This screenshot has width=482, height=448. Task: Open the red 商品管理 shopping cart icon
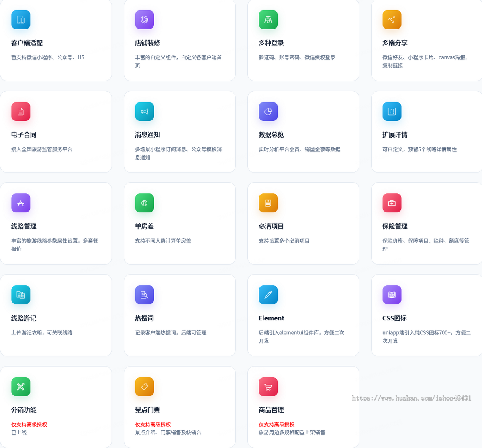(x=268, y=387)
